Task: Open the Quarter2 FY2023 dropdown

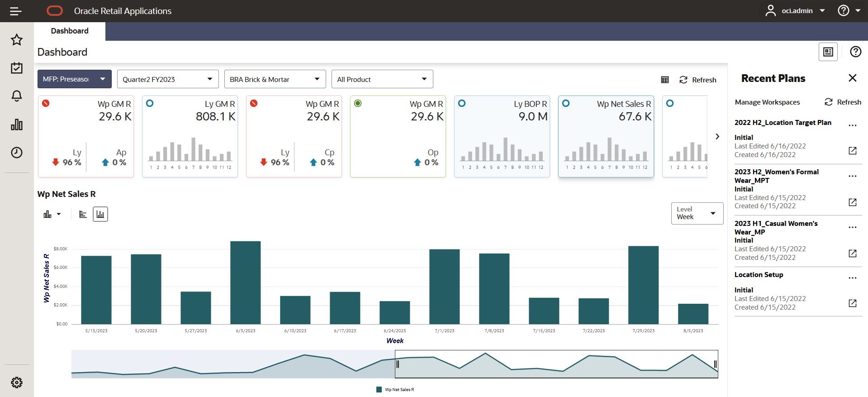Action: pyautogui.click(x=168, y=79)
